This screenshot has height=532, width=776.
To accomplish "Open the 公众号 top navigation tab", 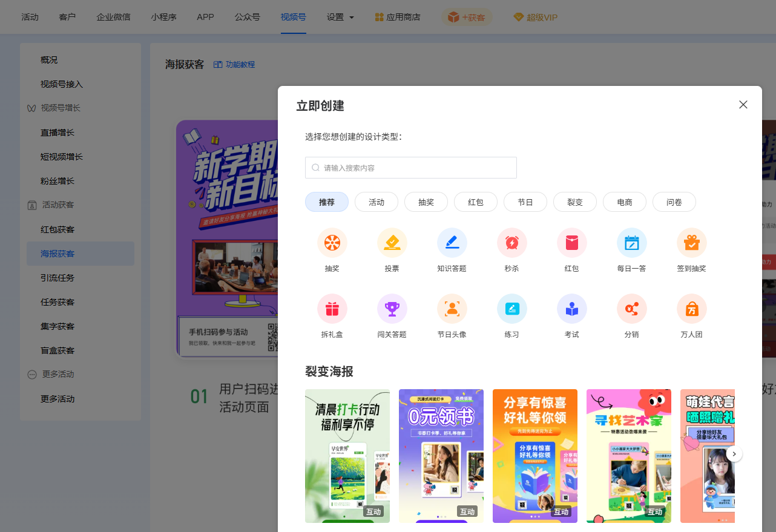I will [247, 17].
